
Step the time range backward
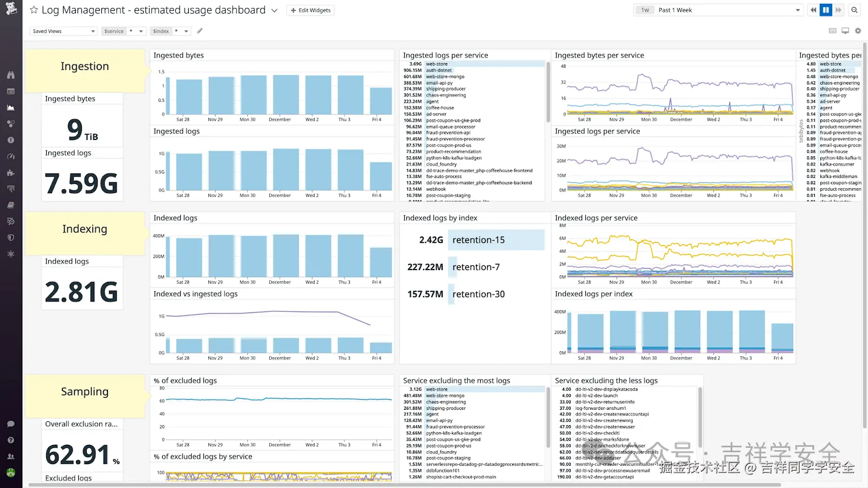tap(813, 10)
